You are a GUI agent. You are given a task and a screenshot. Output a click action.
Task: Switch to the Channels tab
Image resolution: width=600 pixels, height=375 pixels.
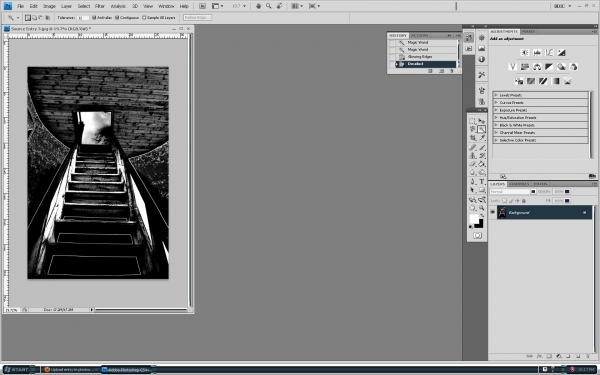(x=519, y=184)
